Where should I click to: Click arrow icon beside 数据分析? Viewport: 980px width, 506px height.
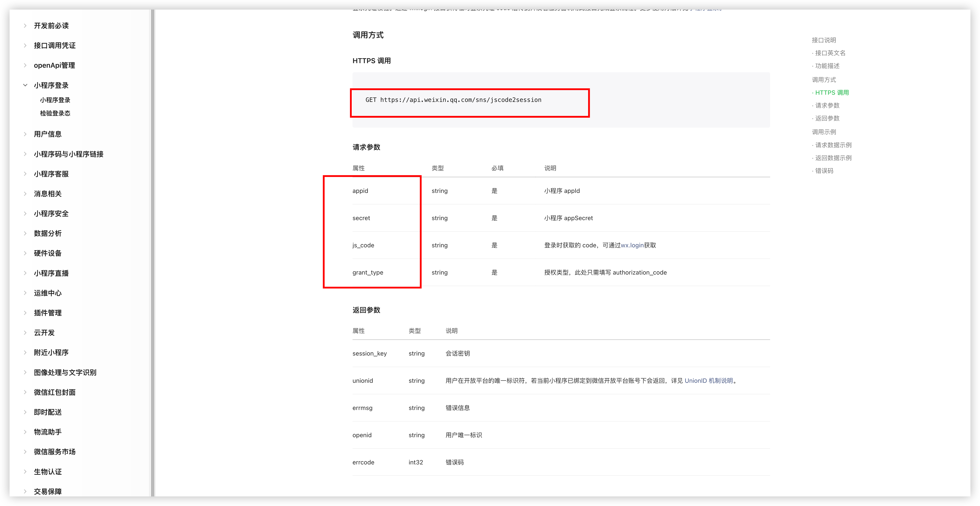pyautogui.click(x=25, y=233)
